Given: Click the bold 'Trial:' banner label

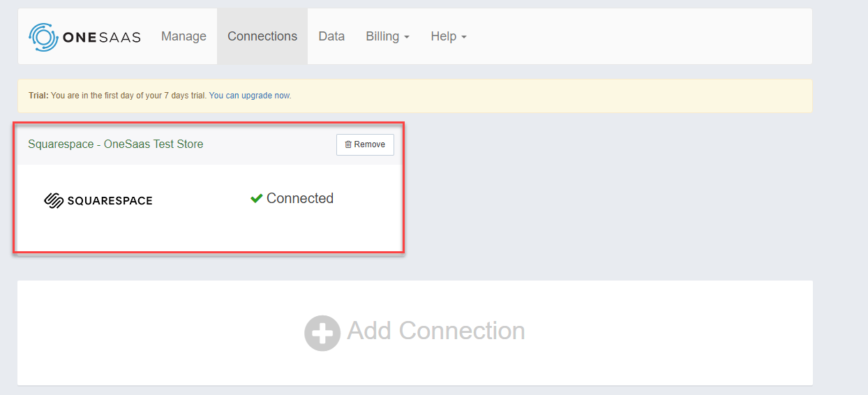Looking at the screenshot, I should pos(38,96).
